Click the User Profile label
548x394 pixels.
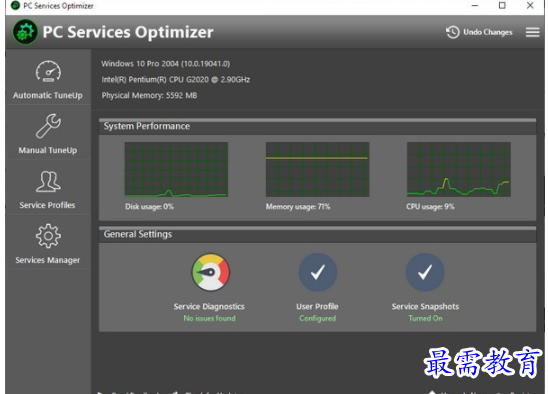(317, 307)
